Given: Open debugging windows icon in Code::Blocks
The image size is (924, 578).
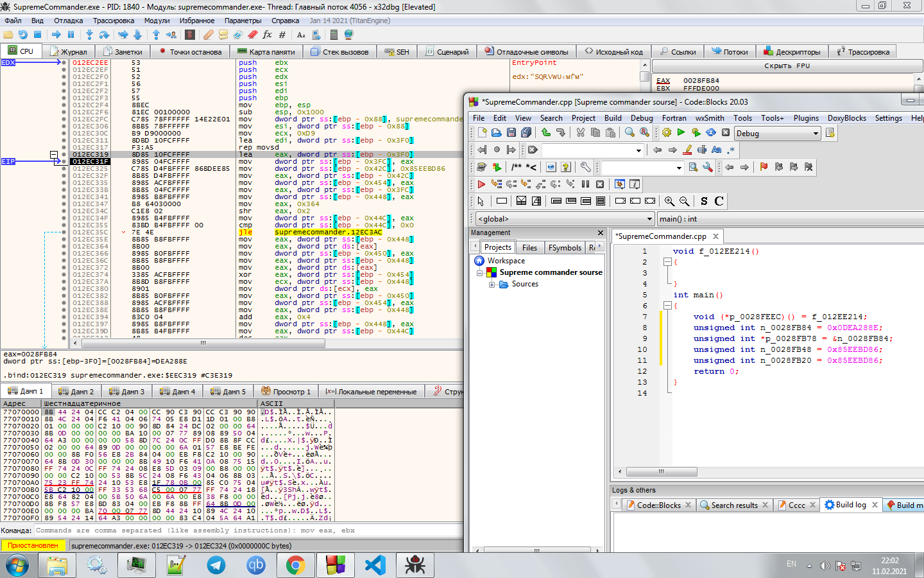Looking at the screenshot, I should tap(619, 184).
